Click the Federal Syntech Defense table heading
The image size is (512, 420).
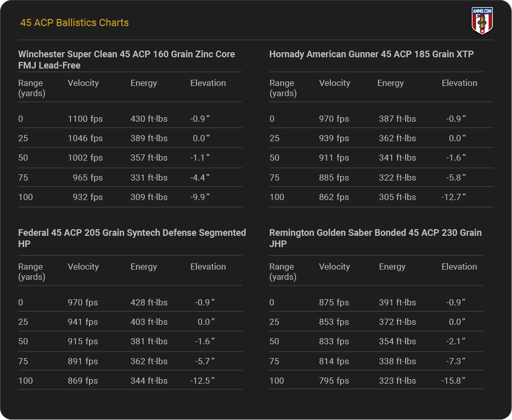pos(132,238)
